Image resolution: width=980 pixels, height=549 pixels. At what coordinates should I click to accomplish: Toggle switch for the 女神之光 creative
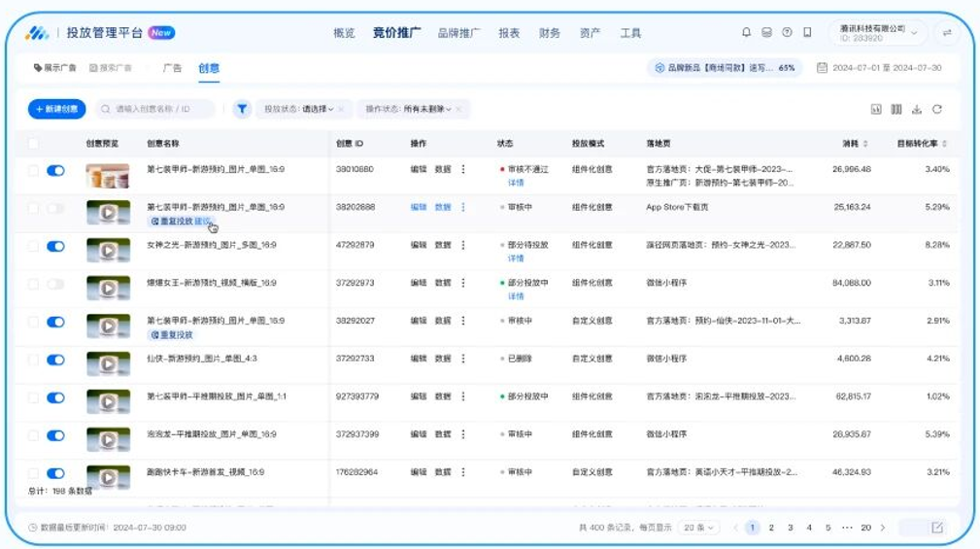click(55, 246)
